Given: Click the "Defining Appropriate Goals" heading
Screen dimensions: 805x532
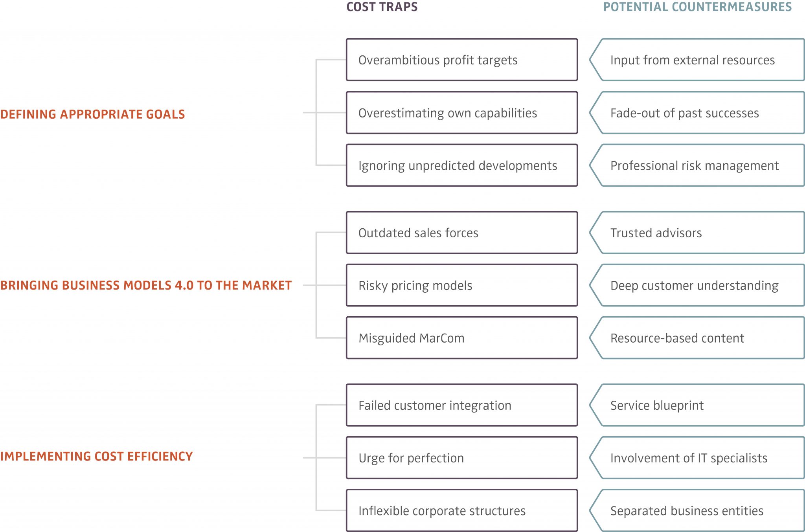Looking at the screenshot, I should (x=92, y=114).
